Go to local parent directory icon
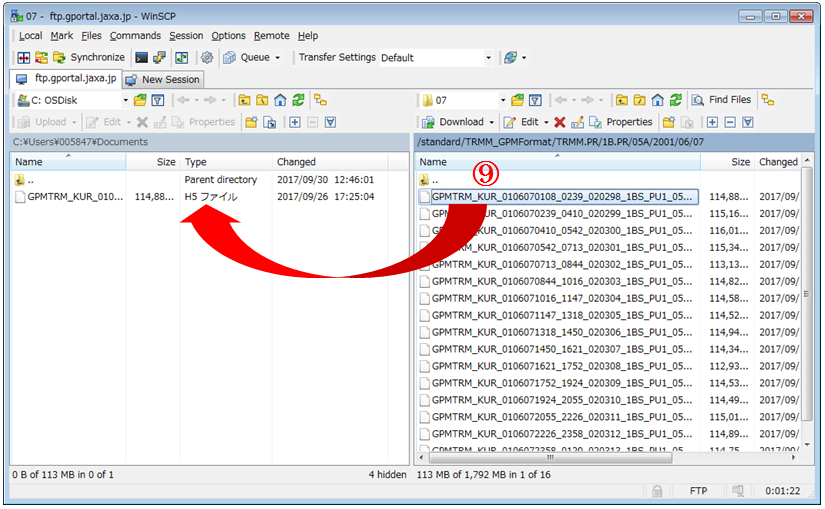Viewport: 825px width, 509px height. [x=244, y=100]
